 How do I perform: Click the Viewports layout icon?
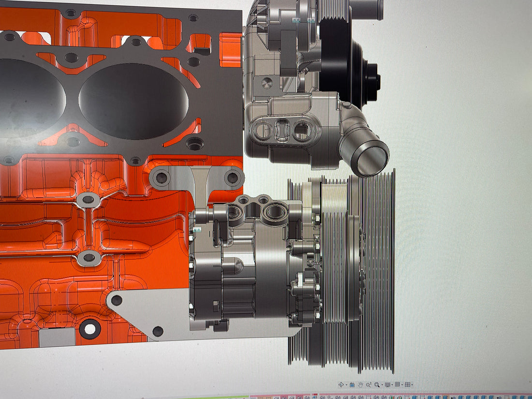pos(407,384)
